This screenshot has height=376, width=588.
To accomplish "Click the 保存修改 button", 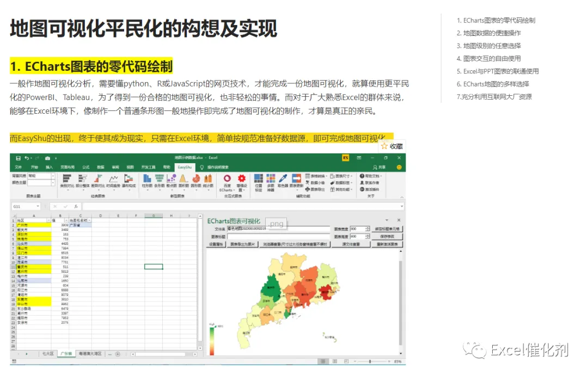I will [387, 237].
